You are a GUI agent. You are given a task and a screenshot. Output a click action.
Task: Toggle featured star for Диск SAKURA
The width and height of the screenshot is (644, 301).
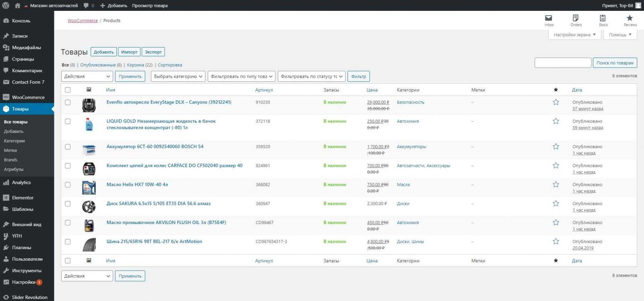click(x=556, y=203)
